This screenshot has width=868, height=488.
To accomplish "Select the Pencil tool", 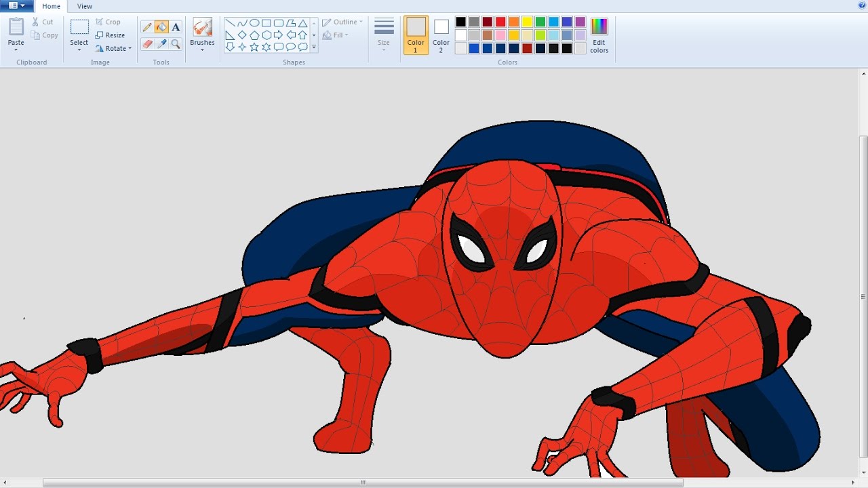I will click(147, 26).
